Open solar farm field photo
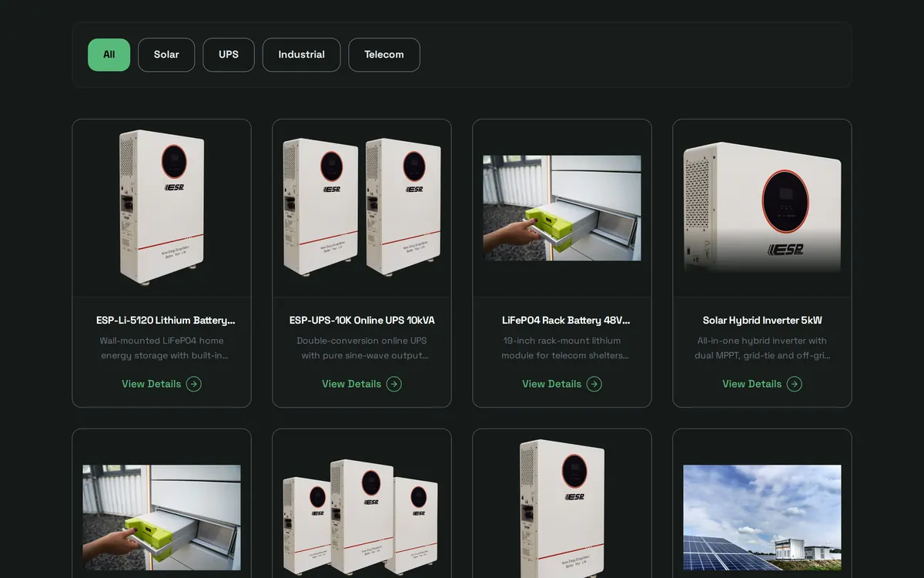Viewport: 924px width, 578px height. click(762, 517)
